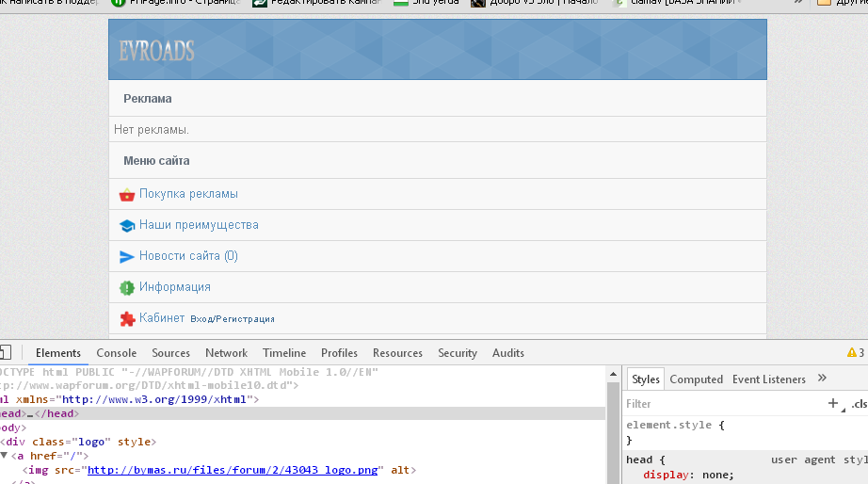This screenshot has height=484, width=868.
Task: Open the Покупка рекламы link
Action: (x=188, y=194)
